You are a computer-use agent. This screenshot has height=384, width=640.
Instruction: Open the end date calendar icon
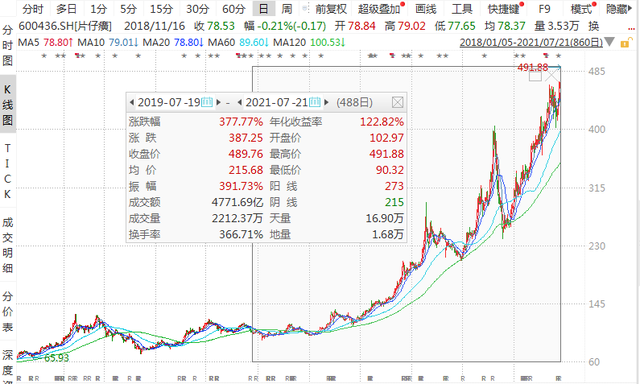[315, 102]
